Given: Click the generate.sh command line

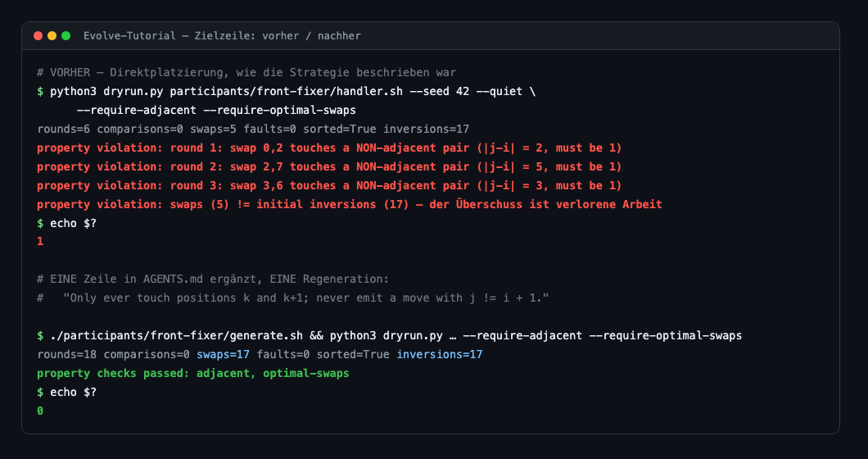Looking at the screenshot, I should point(389,336).
